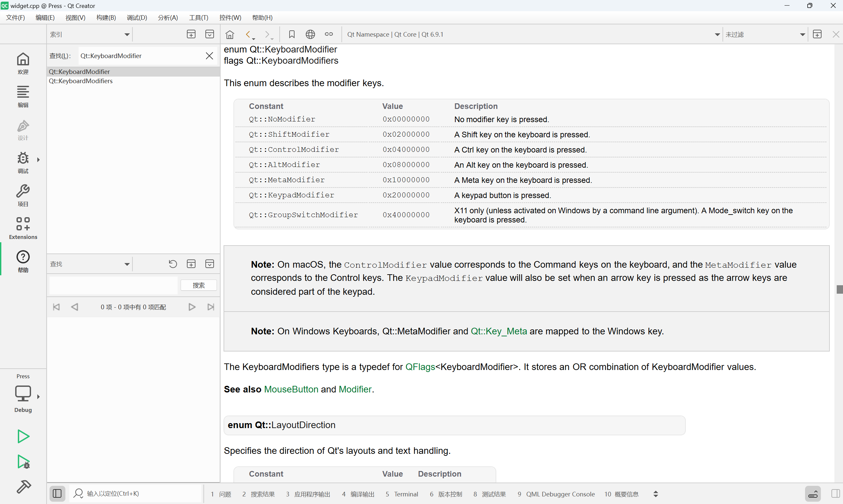Open the Projects (项目) mode
This screenshot has width=843, height=504.
pos(23,195)
